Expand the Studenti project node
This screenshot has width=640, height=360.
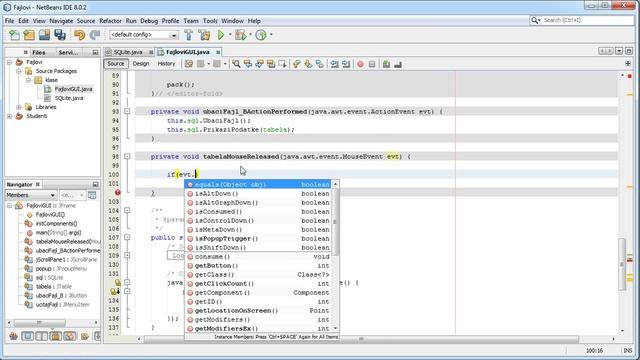pos(10,116)
